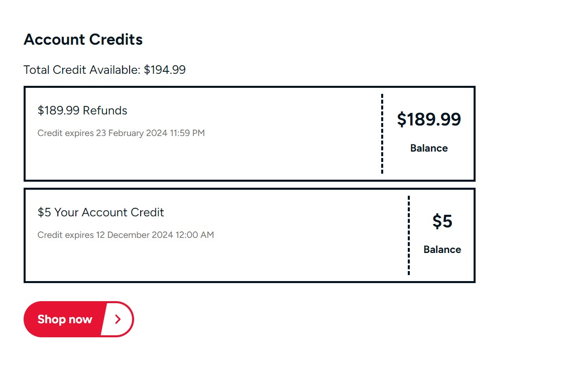Click the large bold $189.99 balance amount
This screenshot has height=392, width=568.
pos(428,119)
